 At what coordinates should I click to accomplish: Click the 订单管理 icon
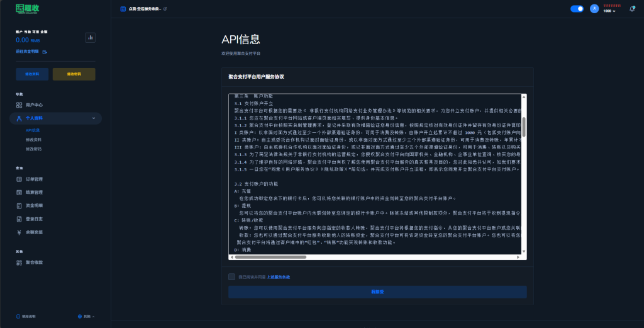19,179
